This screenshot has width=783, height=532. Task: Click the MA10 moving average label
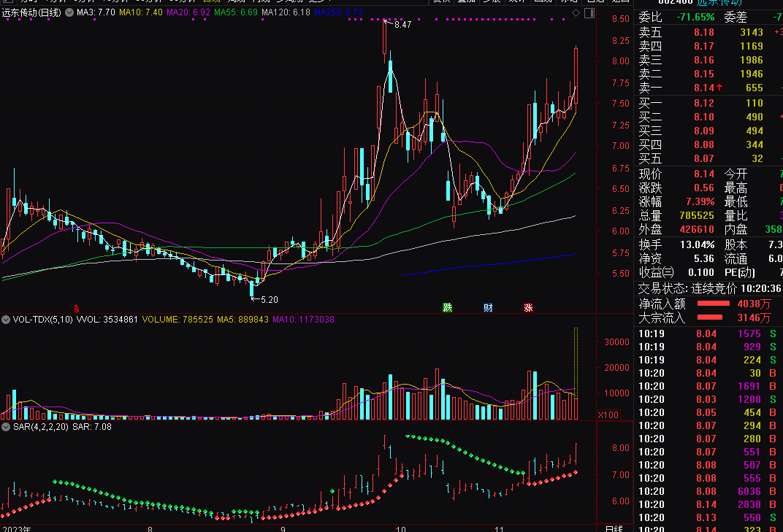[141, 13]
